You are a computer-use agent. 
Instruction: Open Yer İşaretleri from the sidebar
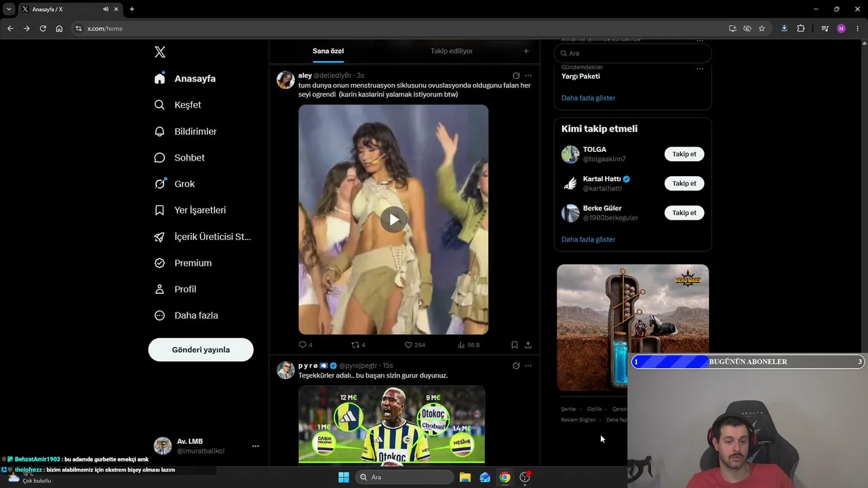click(x=191, y=210)
